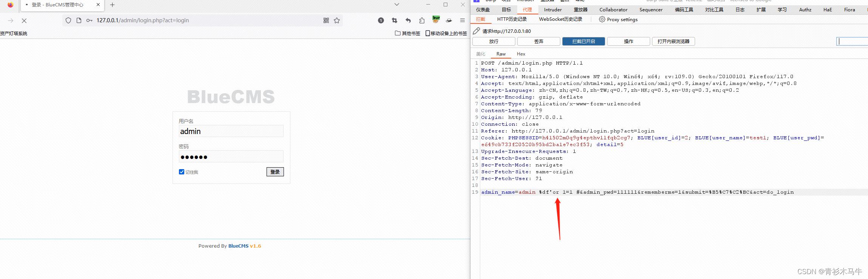Click 丢弃 to drop the request
The height and width of the screenshot is (279, 868).
(x=539, y=42)
